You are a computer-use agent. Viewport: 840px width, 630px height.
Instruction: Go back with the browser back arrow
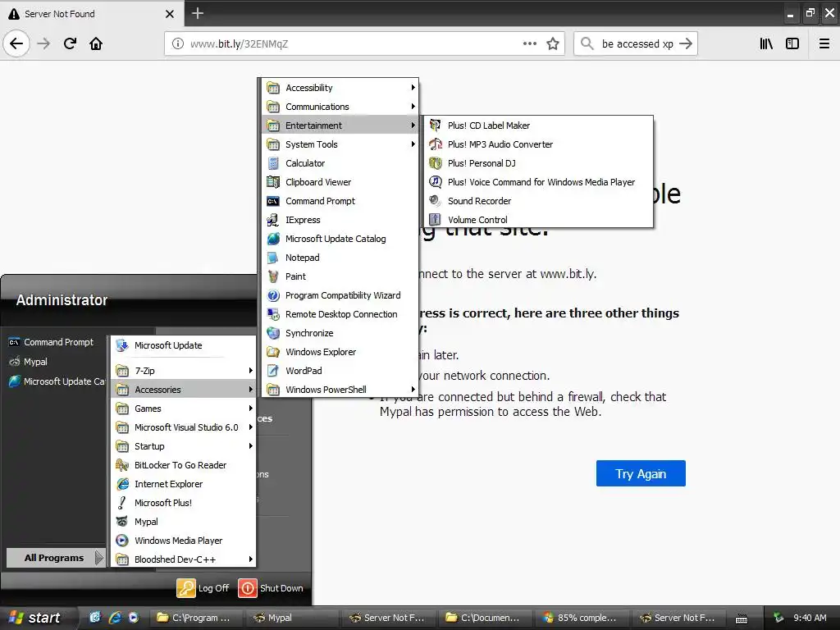pos(16,43)
